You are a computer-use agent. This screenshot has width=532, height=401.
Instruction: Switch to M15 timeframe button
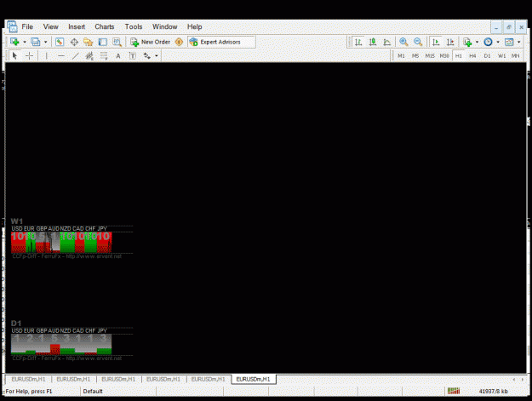pyautogui.click(x=430, y=55)
